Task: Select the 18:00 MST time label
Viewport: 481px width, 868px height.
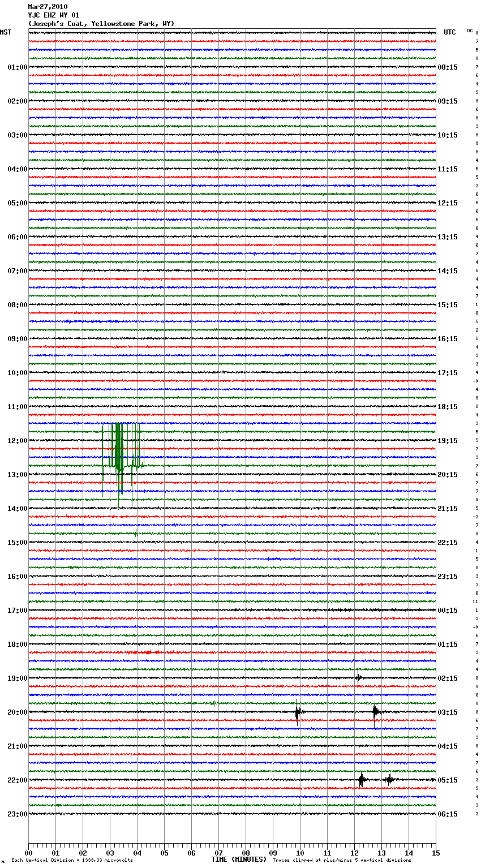Action: coord(18,644)
